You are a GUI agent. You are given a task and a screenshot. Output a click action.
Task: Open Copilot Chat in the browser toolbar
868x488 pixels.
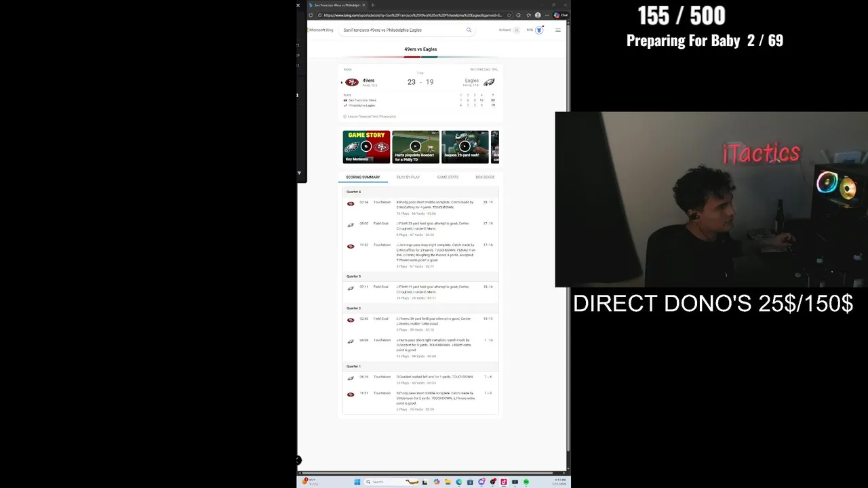(561, 15)
